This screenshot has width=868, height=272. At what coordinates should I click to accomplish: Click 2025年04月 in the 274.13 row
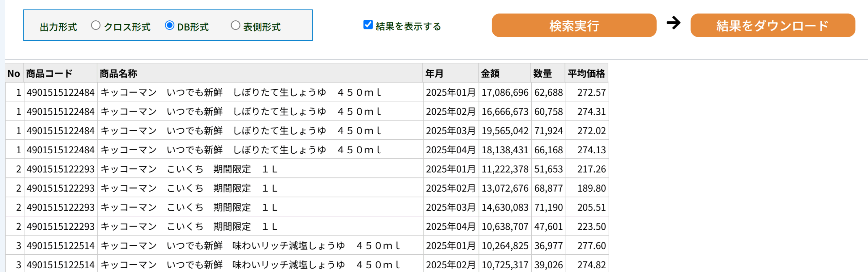point(451,150)
